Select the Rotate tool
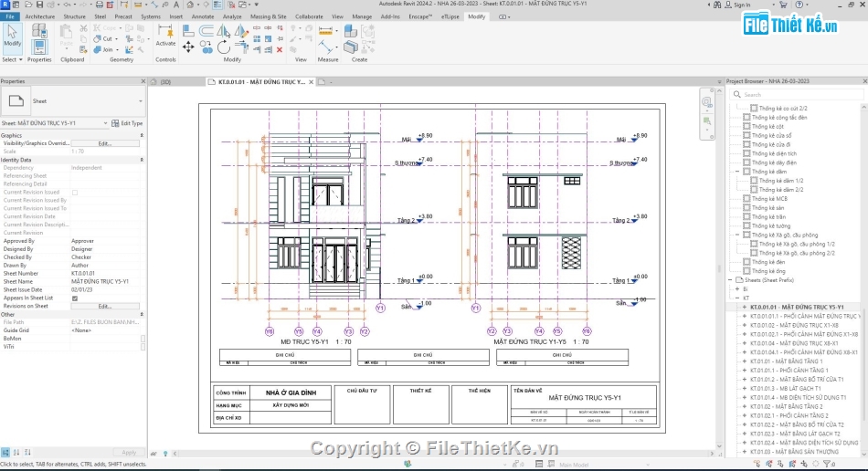This screenshot has width=868, height=471. coord(224,47)
